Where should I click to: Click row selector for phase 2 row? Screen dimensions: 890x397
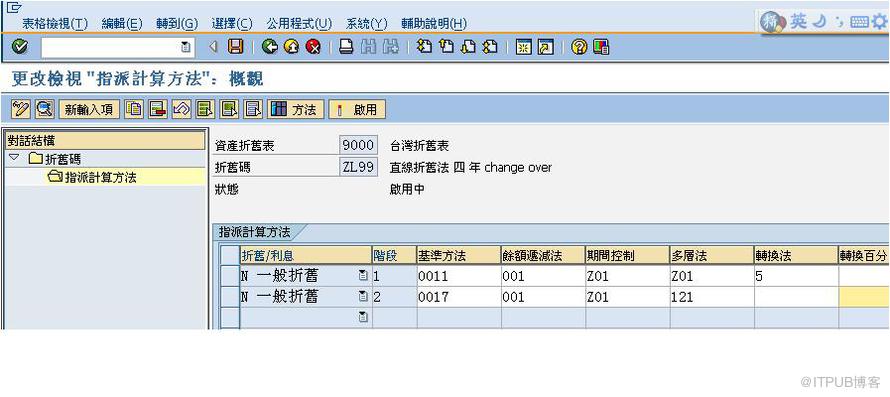[x=229, y=297]
